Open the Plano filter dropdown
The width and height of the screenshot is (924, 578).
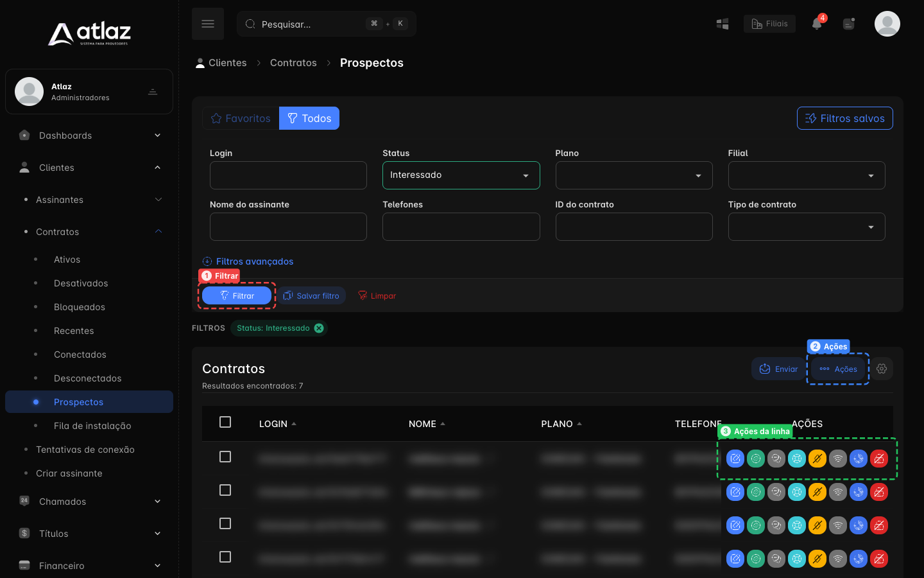634,175
